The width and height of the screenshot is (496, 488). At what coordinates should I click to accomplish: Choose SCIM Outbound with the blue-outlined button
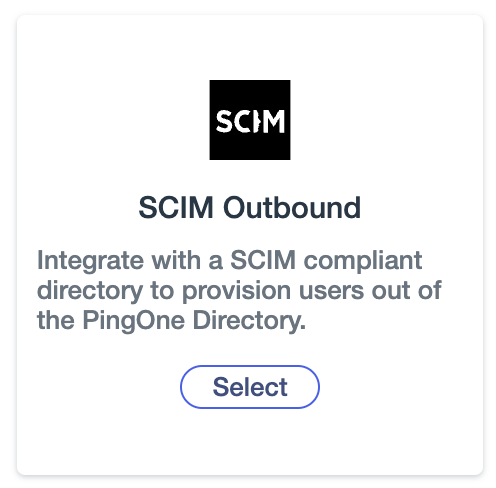point(250,387)
